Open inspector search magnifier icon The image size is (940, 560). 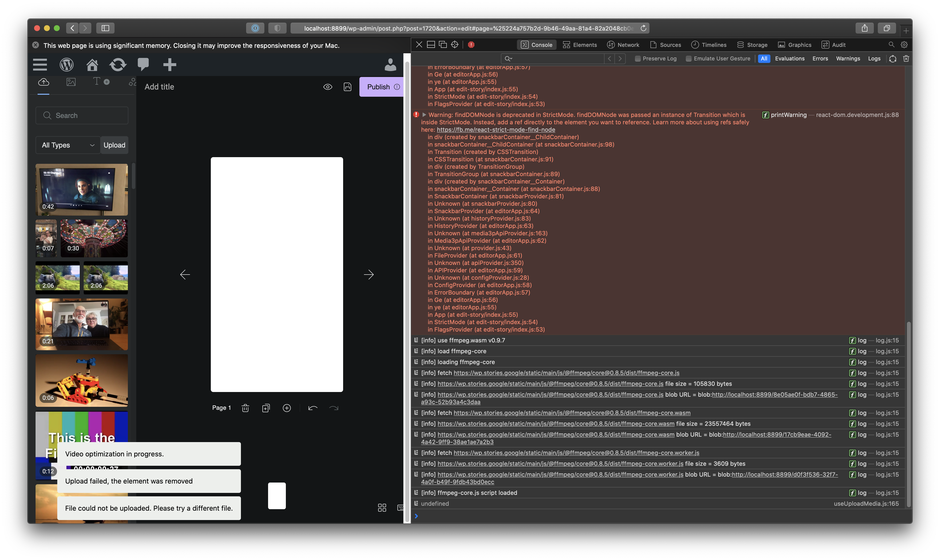click(x=891, y=44)
